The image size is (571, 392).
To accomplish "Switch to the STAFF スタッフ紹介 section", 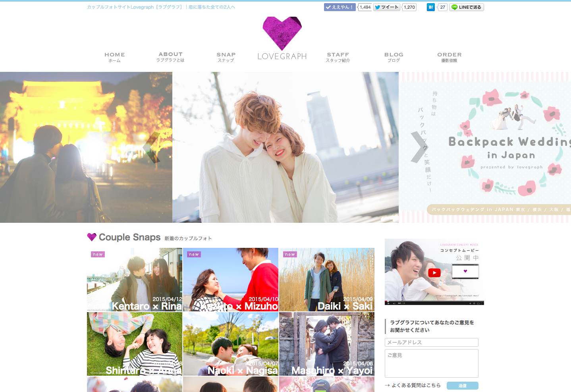I will click(x=338, y=57).
